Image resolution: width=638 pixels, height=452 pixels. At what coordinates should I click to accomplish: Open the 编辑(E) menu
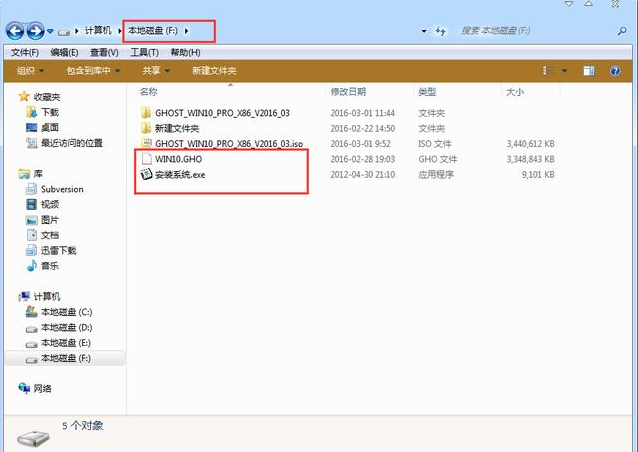64,52
